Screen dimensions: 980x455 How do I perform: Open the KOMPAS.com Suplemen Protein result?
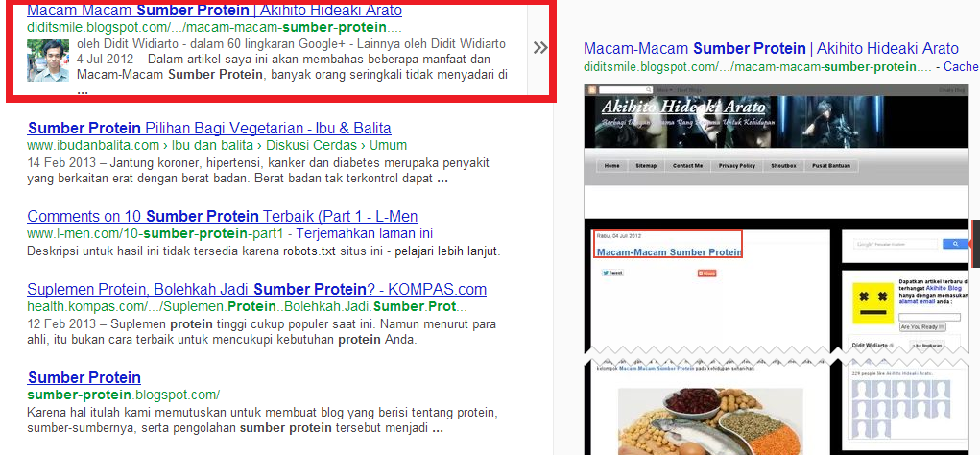[257, 290]
